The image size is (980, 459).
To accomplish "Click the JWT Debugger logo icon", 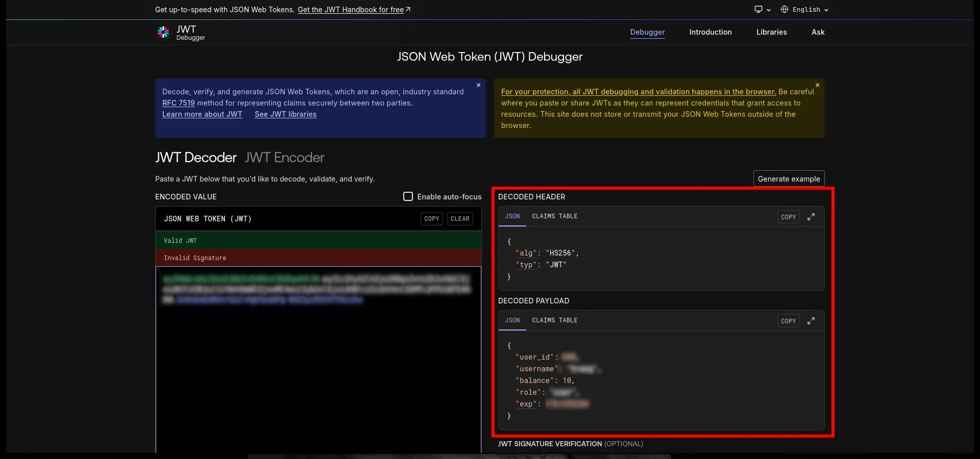I will click(163, 32).
